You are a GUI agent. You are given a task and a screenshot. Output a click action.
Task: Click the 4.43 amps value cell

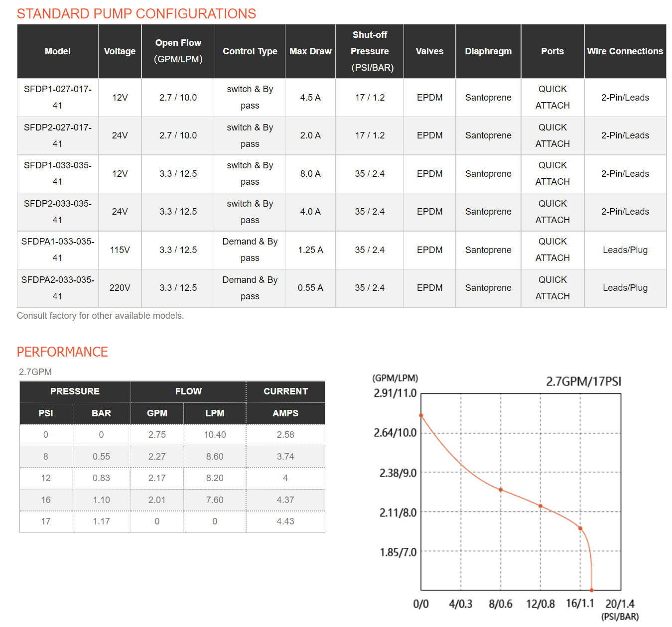(285, 521)
